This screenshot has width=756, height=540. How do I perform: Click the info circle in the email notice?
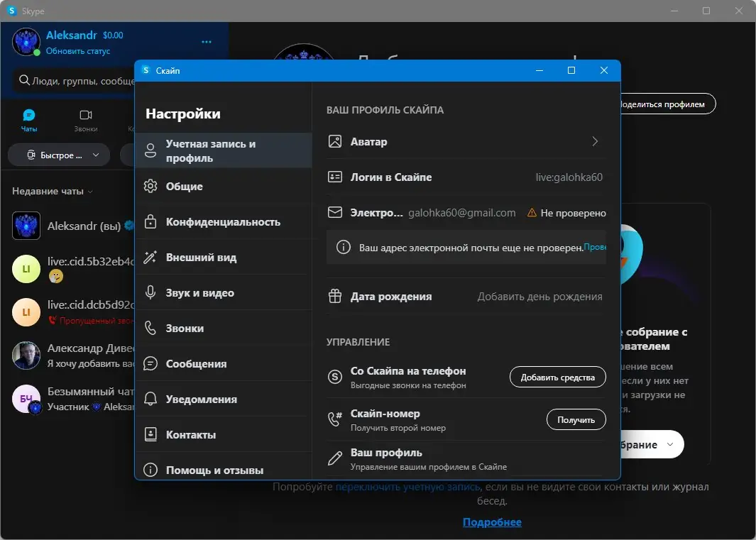(344, 248)
